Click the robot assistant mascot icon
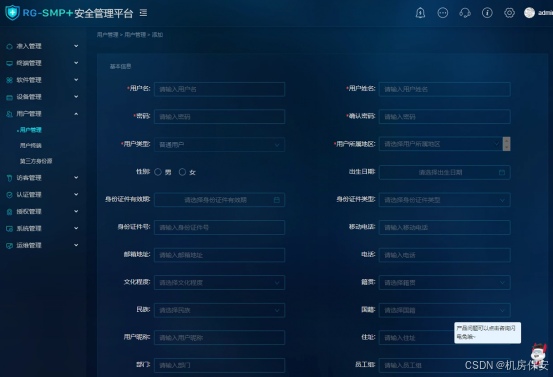 pos(539,353)
